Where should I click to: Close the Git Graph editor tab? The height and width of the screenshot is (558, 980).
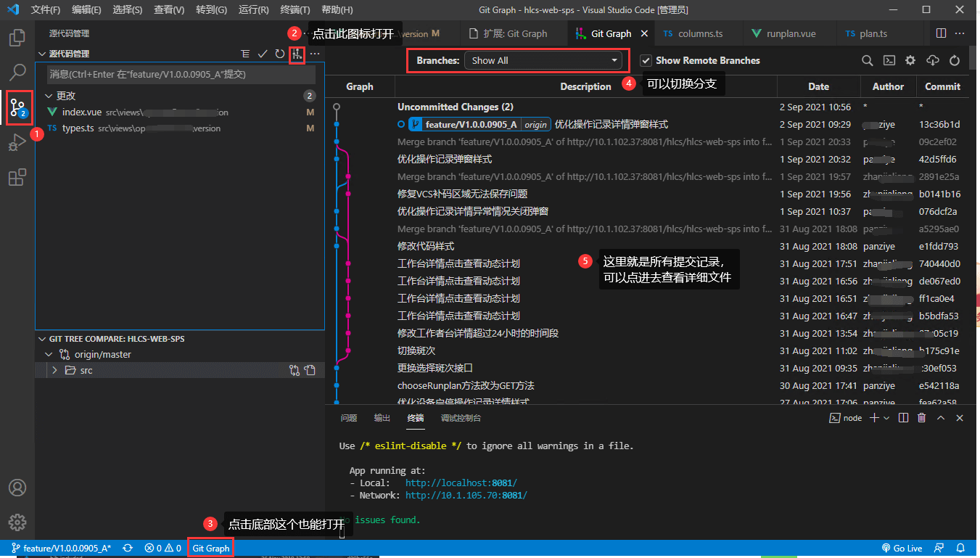tap(645, 33)
